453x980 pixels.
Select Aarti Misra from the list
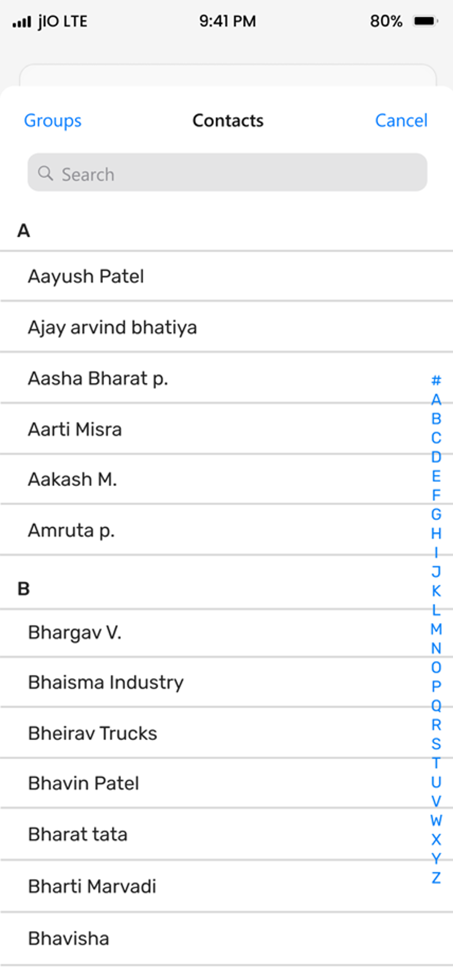75,429
